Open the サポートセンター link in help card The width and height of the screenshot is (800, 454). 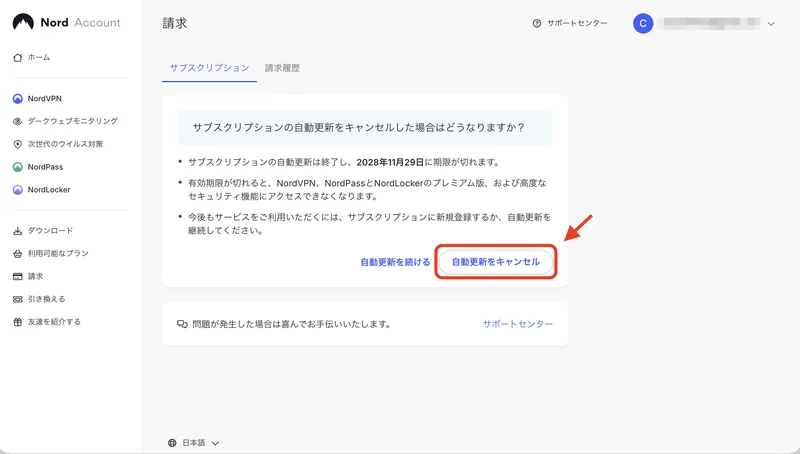[518, 324]
